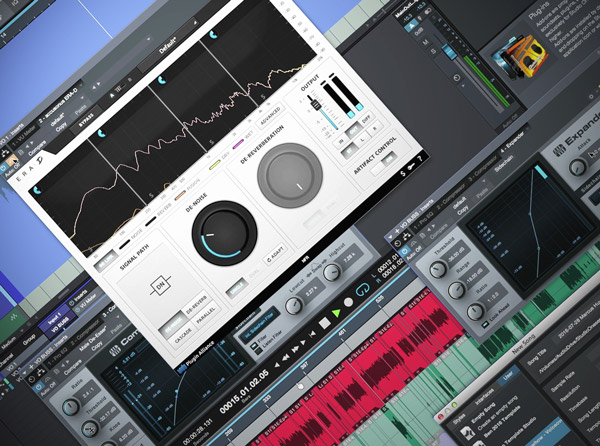Adjust the compressor Ratio knob at bottom-left

click(70, 407)
